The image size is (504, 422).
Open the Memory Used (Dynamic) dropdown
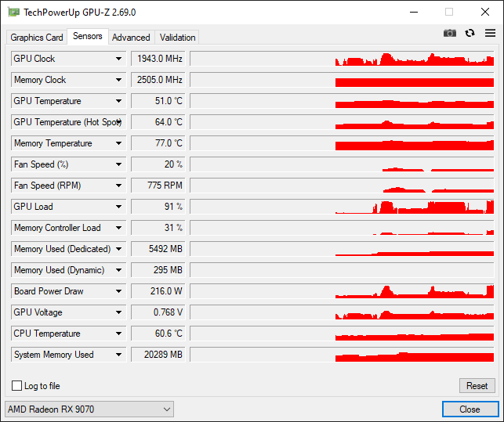(x=118, y=270)
